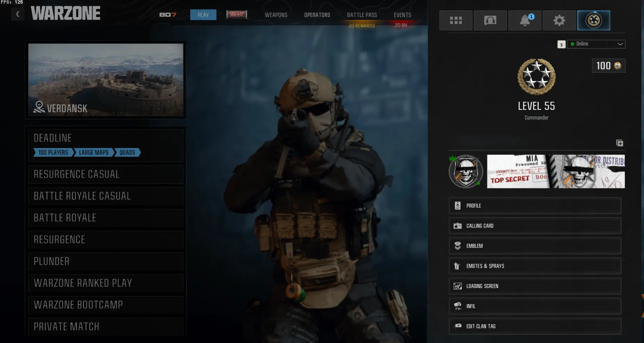Open the CALLING CARD option
This screenshot has height=343, width=644.
(x=535, y=226)
